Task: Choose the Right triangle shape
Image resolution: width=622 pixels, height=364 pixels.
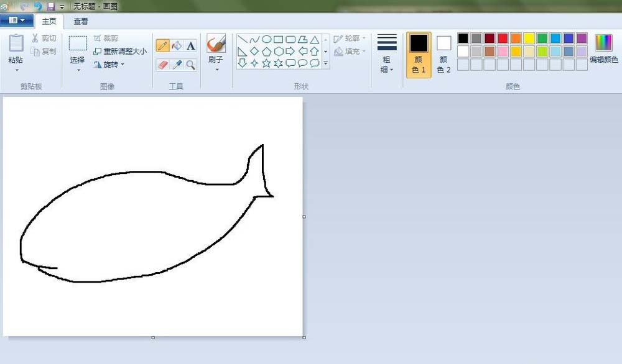Action: tap(243, 52)
